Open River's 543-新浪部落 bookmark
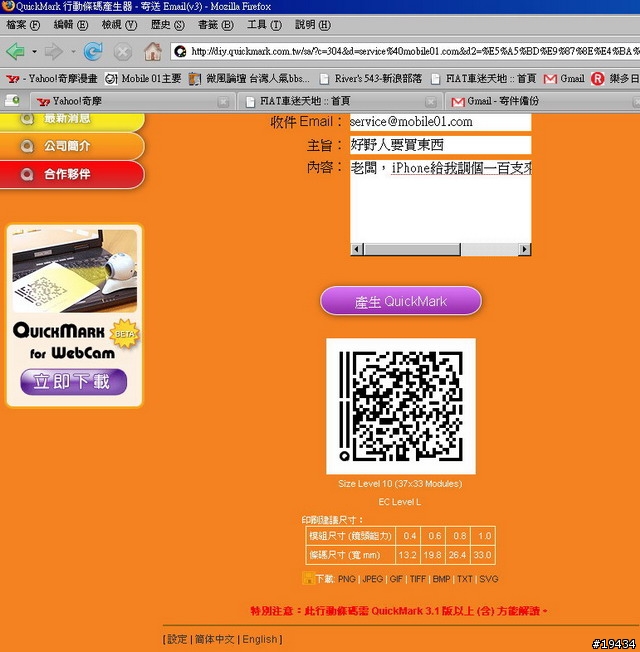The image size is (640, 652). pos(371,78)
